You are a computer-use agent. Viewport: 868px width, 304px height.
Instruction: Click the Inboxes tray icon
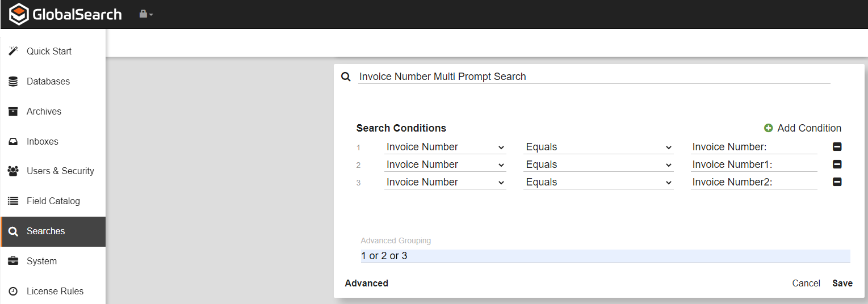pos(13,141)
